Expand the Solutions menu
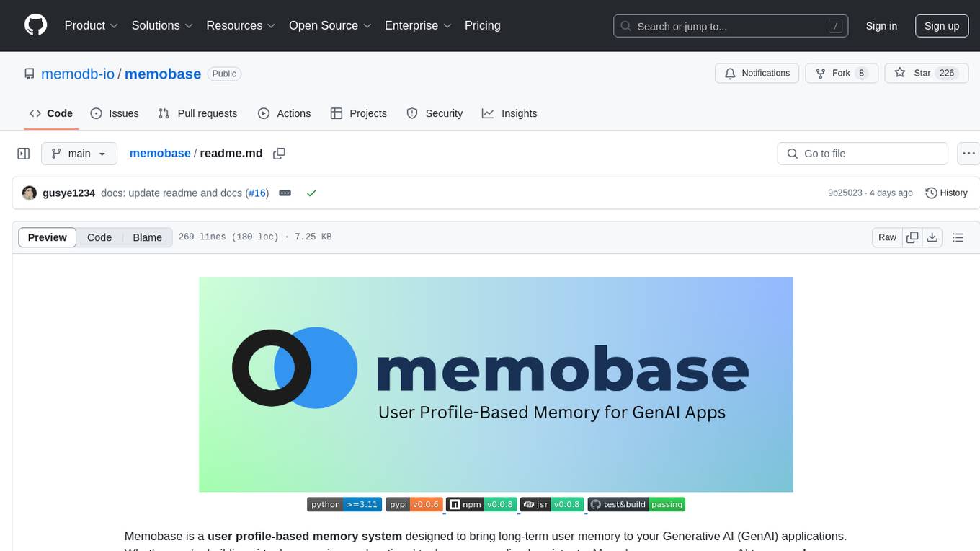The width and height of the screenshot is (980, 551). (x=162, y=25)
